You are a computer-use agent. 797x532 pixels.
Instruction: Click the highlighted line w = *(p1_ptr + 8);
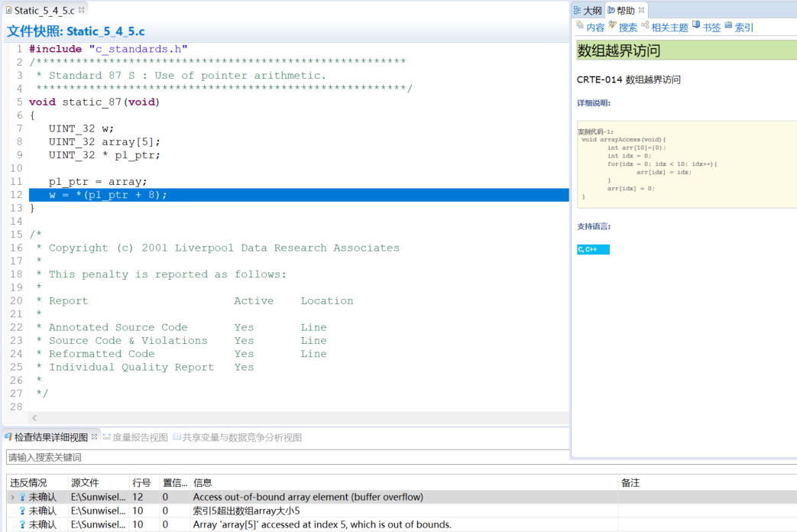point(299,195)
